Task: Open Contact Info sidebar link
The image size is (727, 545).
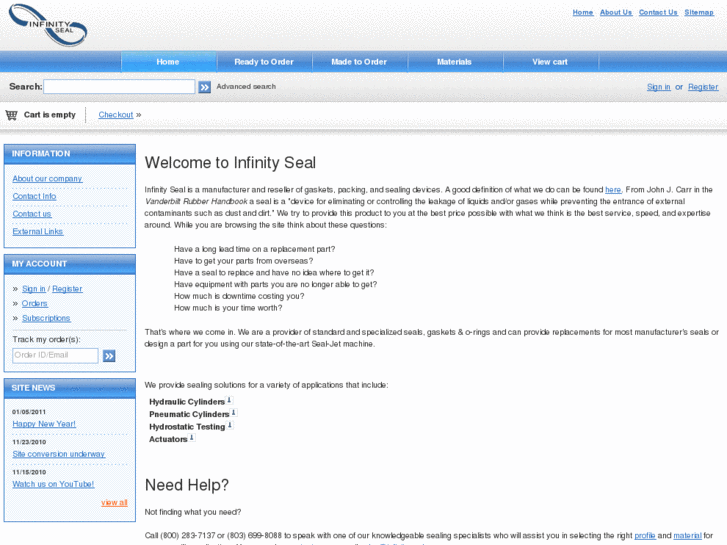Action: (34, 196)
